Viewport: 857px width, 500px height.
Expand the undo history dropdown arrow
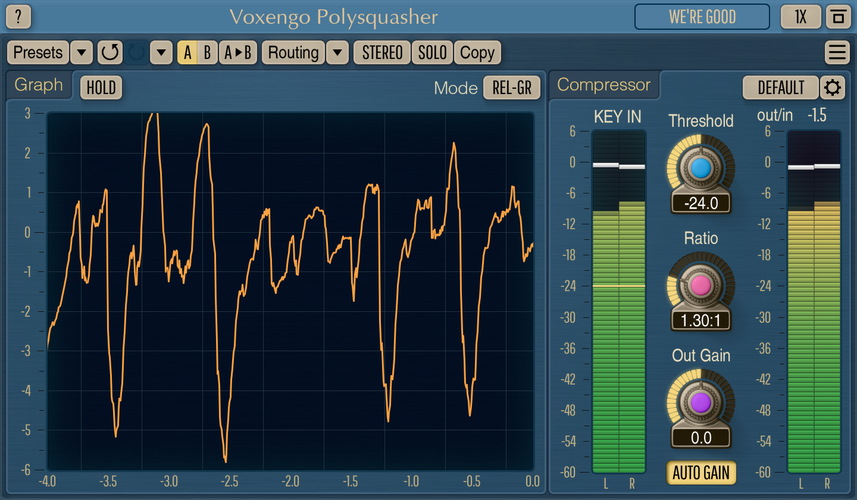pyautogui.click(x=161, y=52)
